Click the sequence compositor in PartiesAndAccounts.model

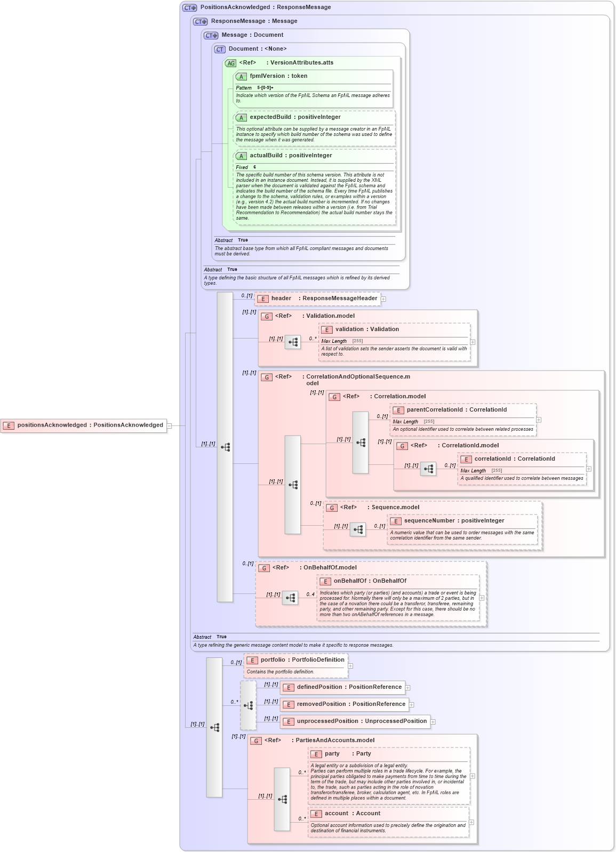[282, 799]
